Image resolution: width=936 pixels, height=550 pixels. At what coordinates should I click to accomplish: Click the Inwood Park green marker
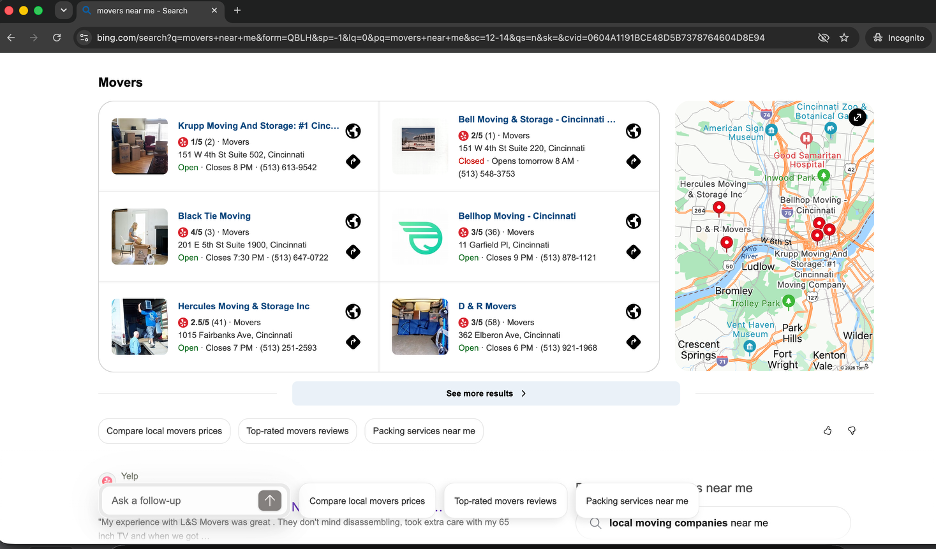[x=824, y=175]
